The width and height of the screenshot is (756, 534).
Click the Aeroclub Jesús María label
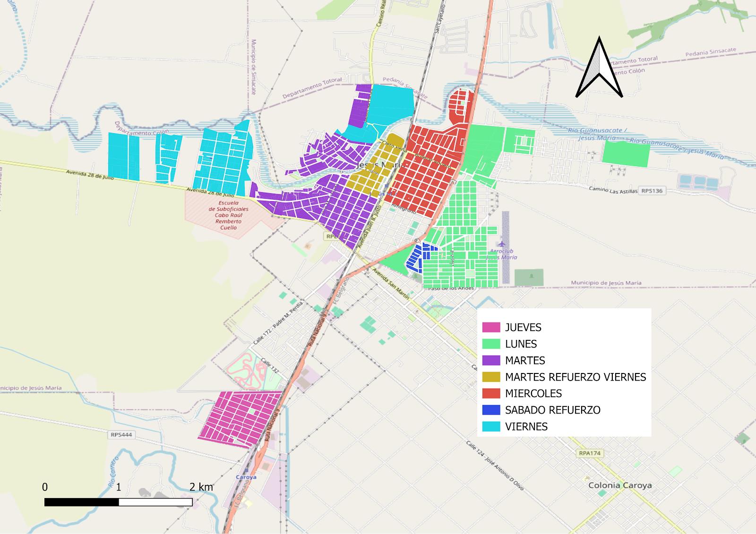tap(503, 254)
